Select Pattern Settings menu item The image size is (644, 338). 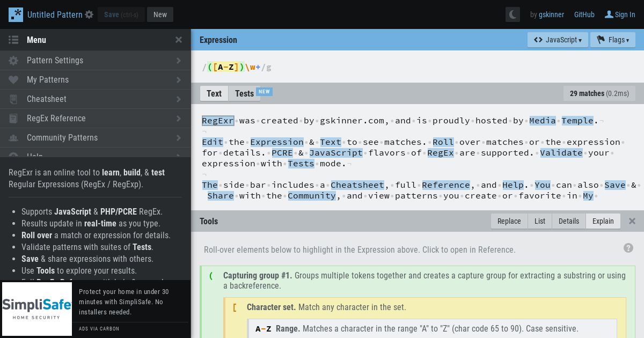[x=96, y=61]
